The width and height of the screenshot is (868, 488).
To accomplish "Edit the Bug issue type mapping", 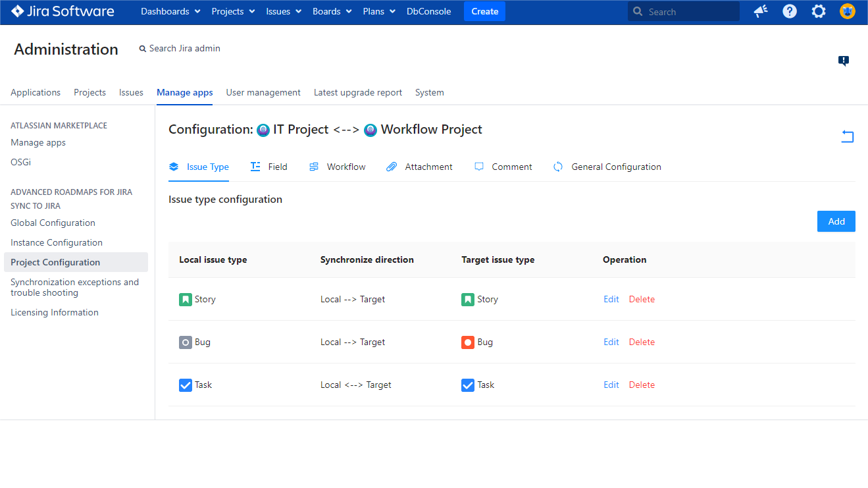I will point(611,342).
